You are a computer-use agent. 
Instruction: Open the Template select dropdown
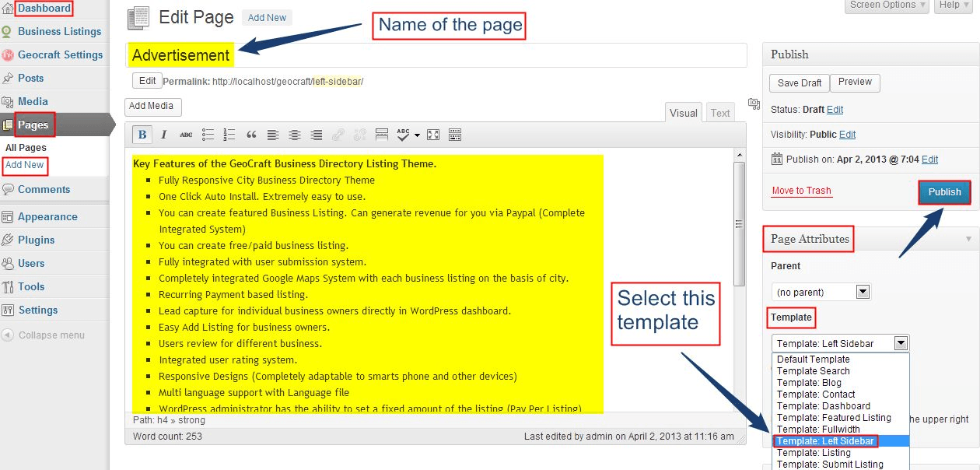click(840, 343)
